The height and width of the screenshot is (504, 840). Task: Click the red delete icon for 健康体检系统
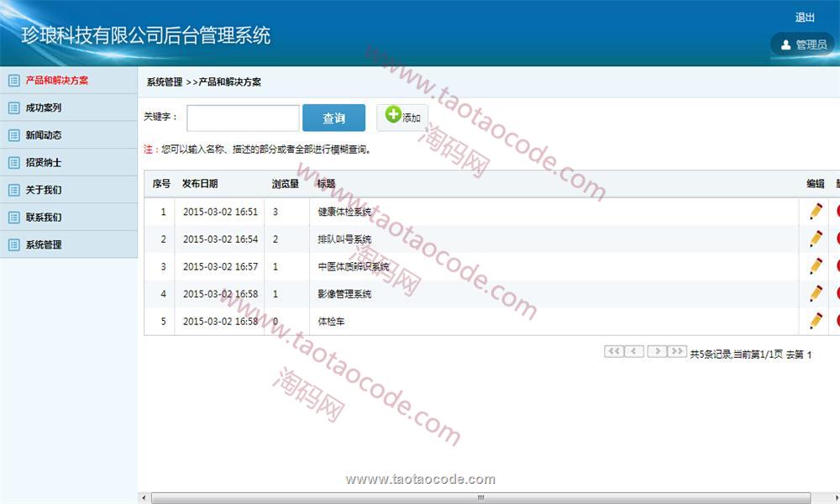[837, 212]
